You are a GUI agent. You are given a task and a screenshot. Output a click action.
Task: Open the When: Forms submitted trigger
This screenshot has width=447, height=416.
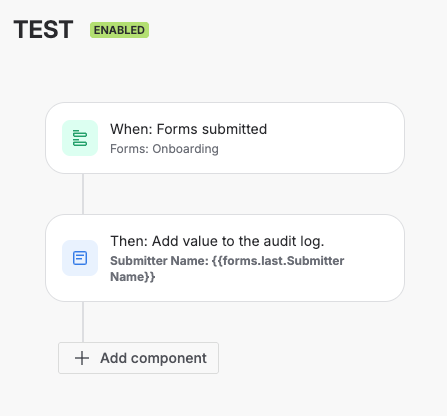point(225,138)
